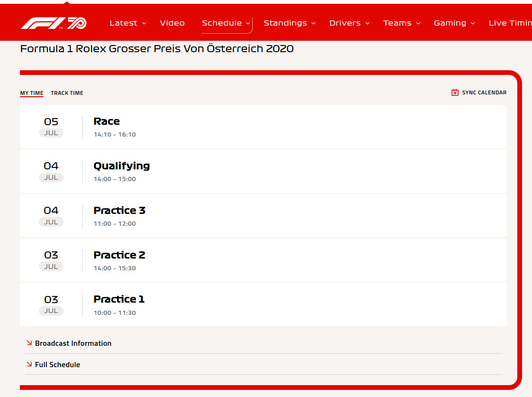Open the Teams dropdown menu

(x=402, y=23)
